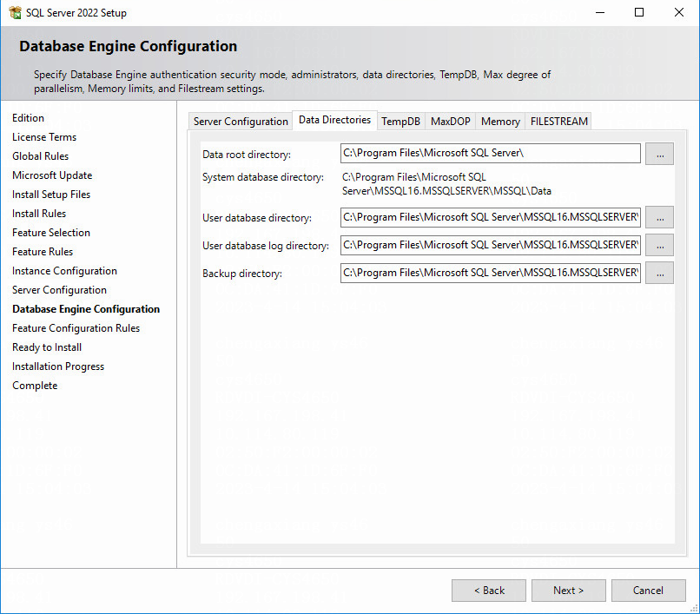The width and height of the screenshot is (700, 614).
Task: Maximize the setup window
Action: pyautogui.click(x=639, y=12)
